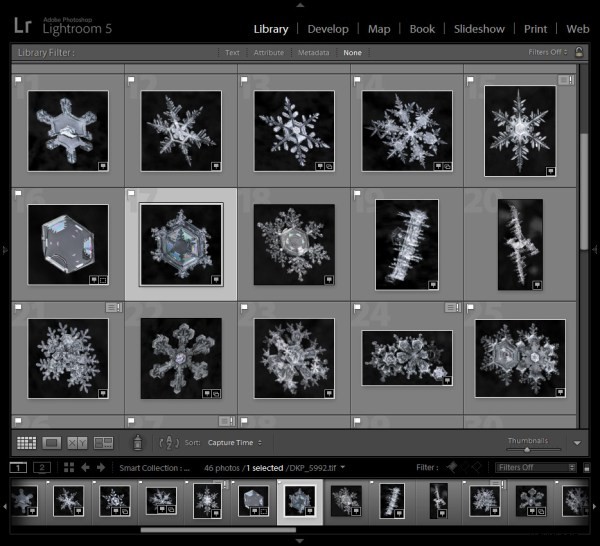Enable the Metadata library filter
This screenshot has width=600, height=546.
pyautogui.click(x=313, y=53)
